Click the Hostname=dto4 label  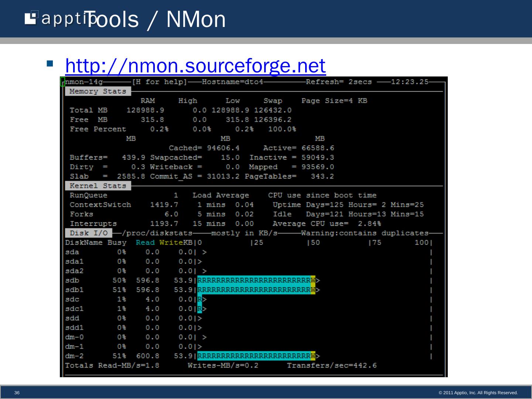(232, 82)
